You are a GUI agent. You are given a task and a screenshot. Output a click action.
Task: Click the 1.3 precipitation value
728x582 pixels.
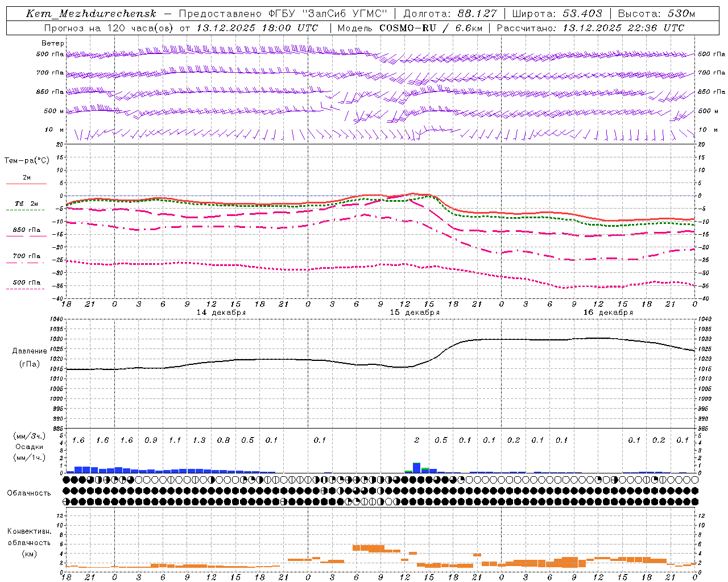199,440
